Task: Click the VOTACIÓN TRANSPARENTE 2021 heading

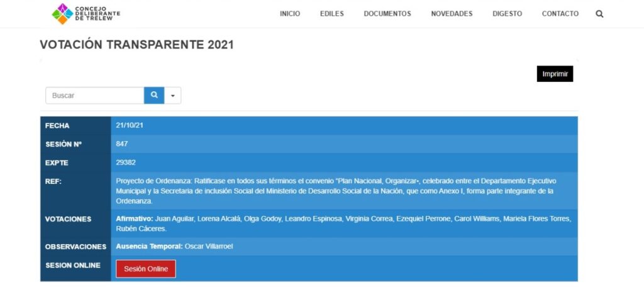Action: (x=136, y=45)
